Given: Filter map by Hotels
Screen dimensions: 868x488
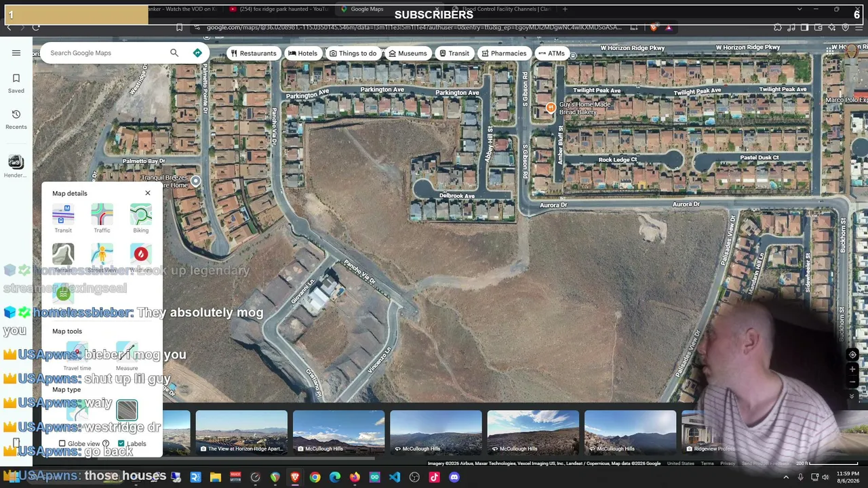Looking at the screenshot, I should (x=302, y=54).
